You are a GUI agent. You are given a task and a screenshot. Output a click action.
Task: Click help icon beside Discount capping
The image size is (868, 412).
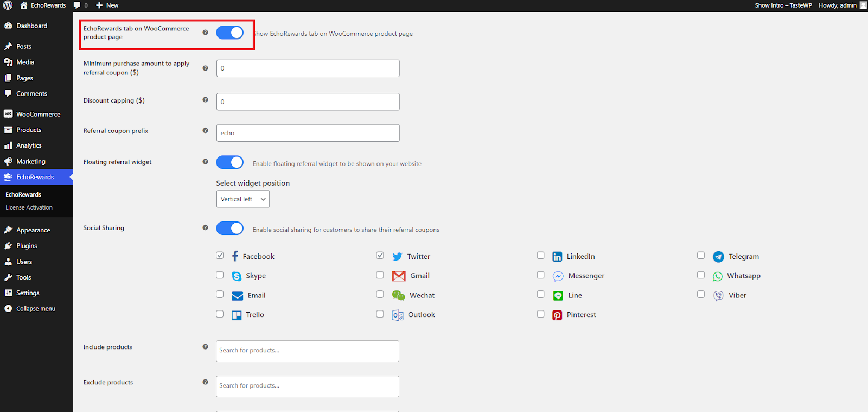click(205, 100)
